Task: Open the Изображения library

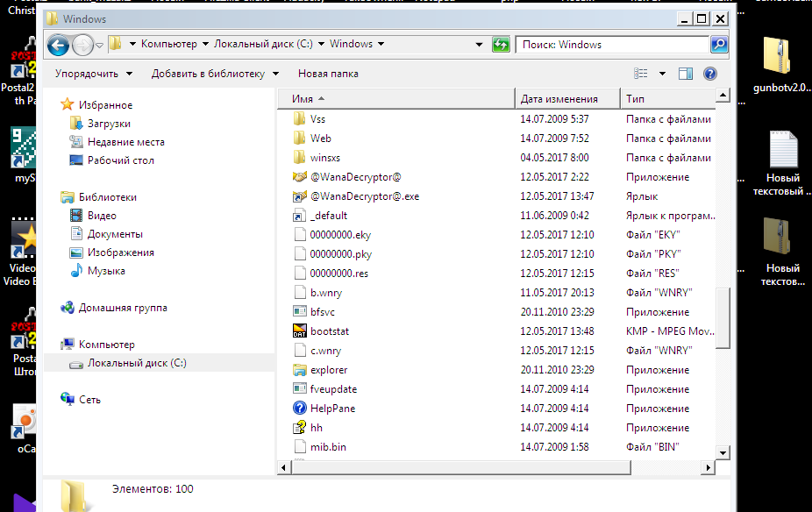Action: 121,252
